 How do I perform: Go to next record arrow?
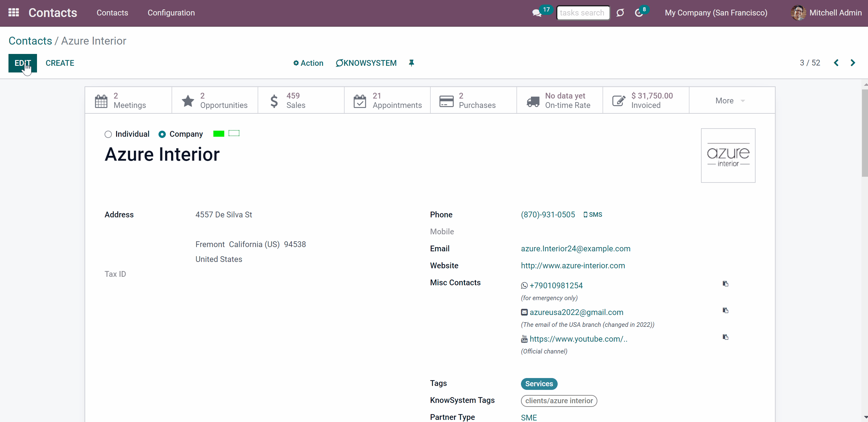click(x=853, y=63)
